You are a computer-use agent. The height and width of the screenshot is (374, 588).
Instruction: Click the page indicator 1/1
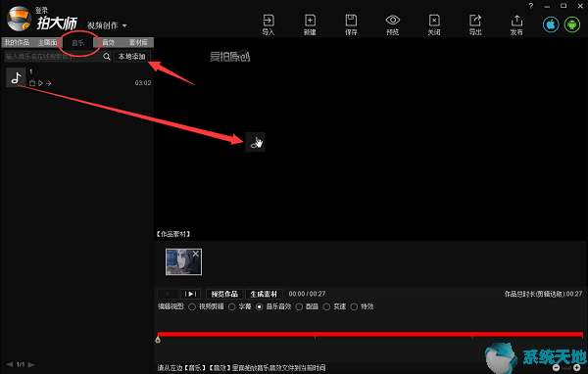click(21, 364)
